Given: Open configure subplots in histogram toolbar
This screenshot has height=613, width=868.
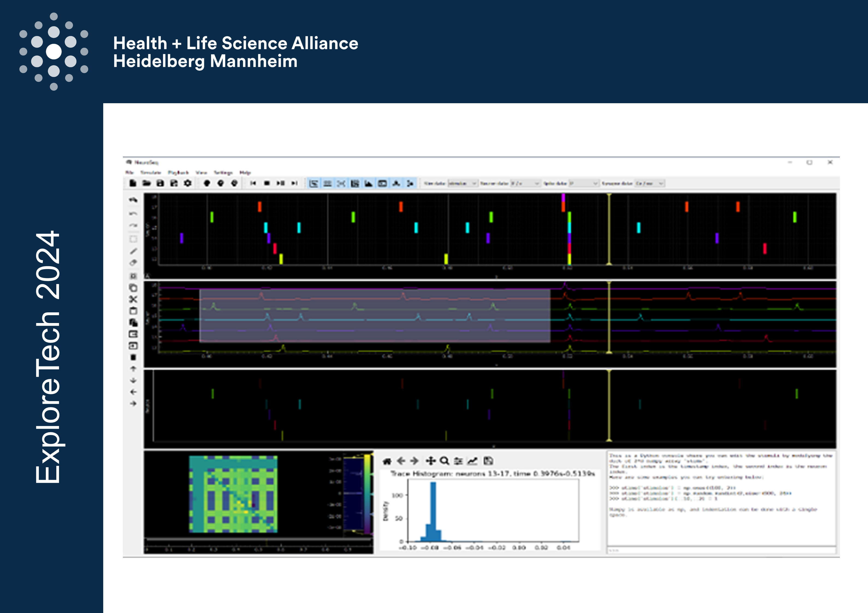Looking at the screenshot, I should (458, 461).
